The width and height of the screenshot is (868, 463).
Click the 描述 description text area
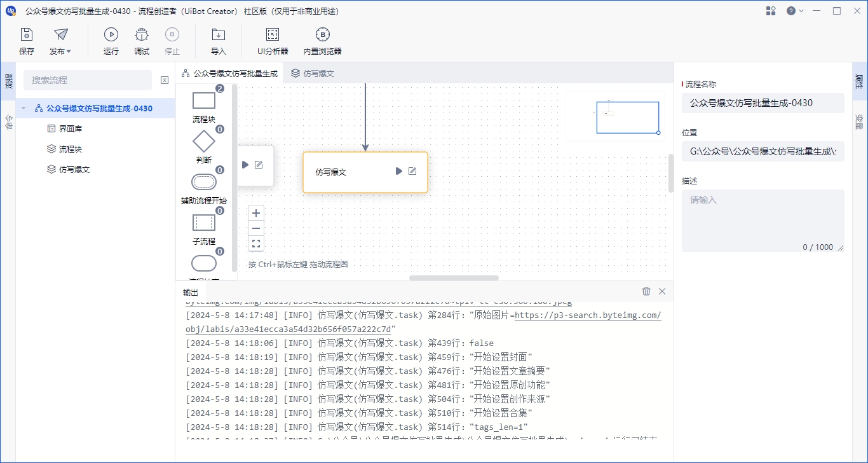[763, 221]
